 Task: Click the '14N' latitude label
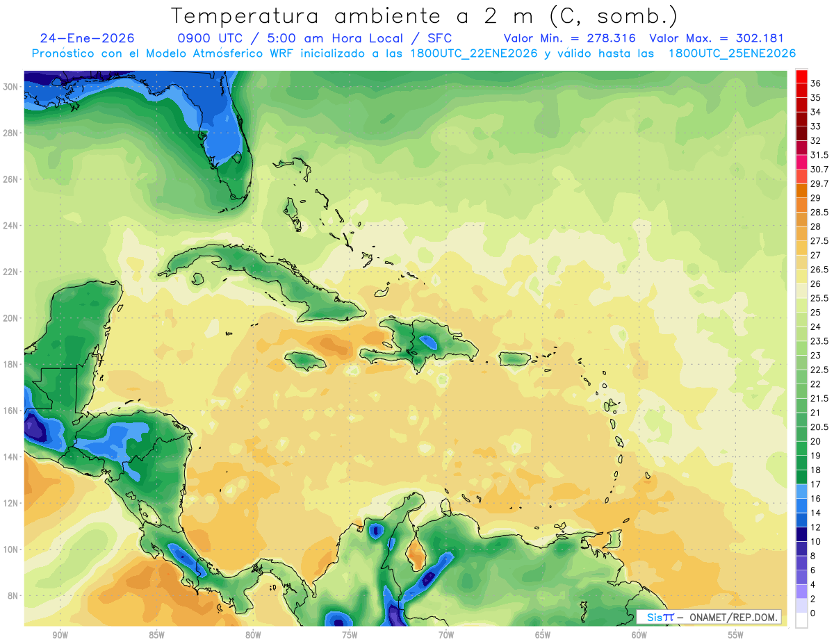[10, 456]
